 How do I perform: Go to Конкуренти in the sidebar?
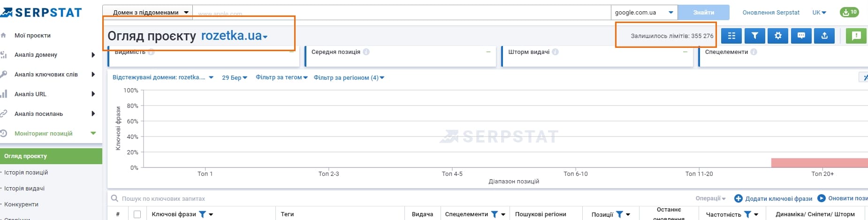[x=21, y=205]
